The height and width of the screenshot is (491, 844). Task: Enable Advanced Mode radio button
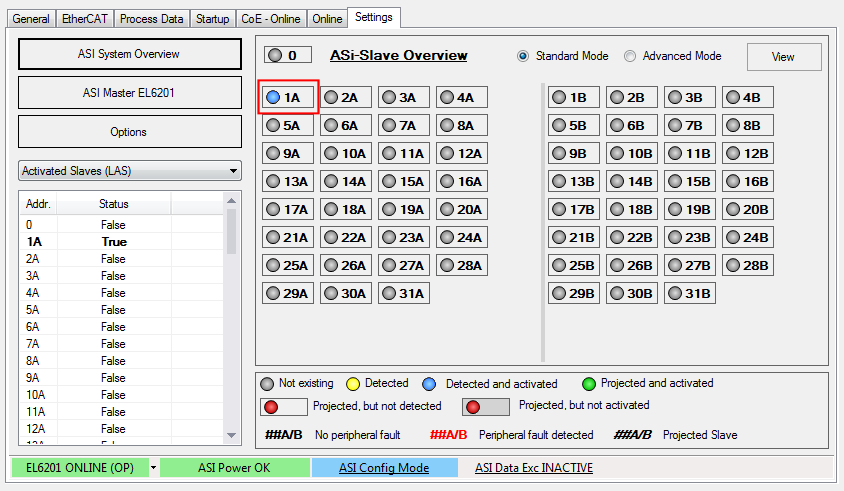click(630, 56)
